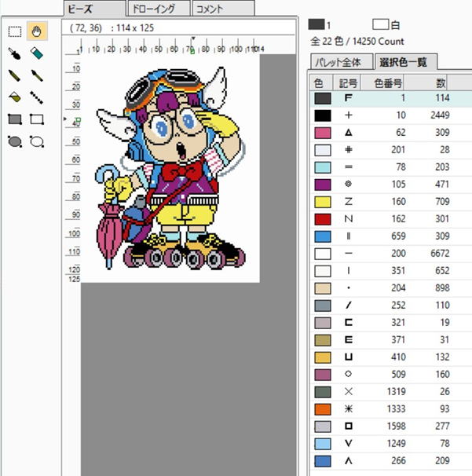Select the outline ellipse tool
The width and height of the screenshot is (472, 476).
coord(37,141)
